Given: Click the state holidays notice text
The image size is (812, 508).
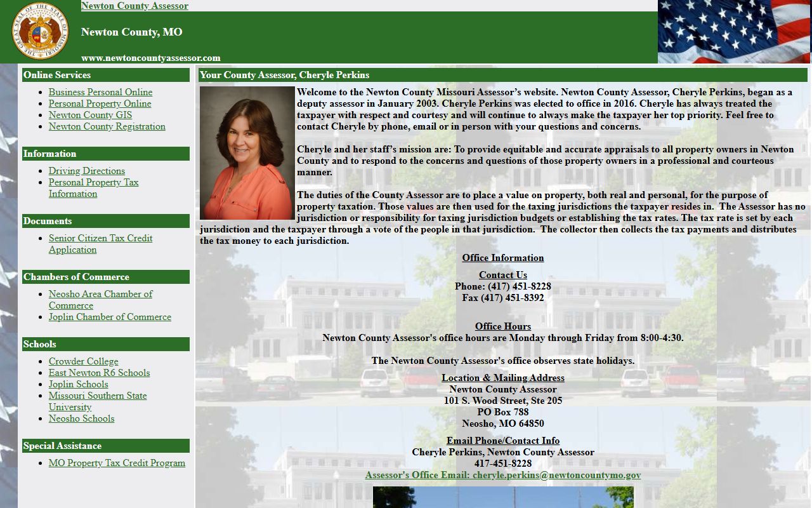Looking at the screenshot, I should pyautogui.click(x=503, y=361).
